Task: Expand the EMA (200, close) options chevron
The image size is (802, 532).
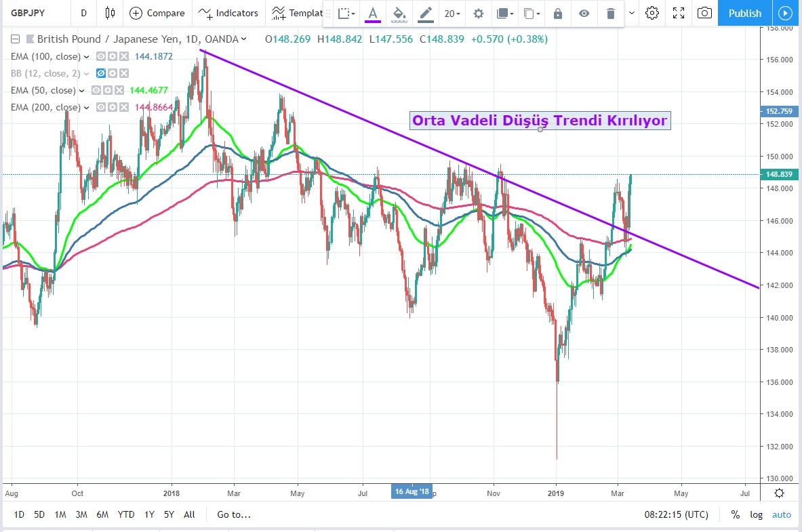Action: click(x=87, y=108)
